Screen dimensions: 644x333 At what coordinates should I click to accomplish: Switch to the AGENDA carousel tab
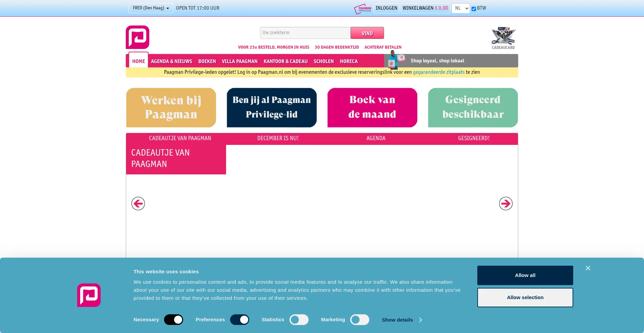(376, 138)
